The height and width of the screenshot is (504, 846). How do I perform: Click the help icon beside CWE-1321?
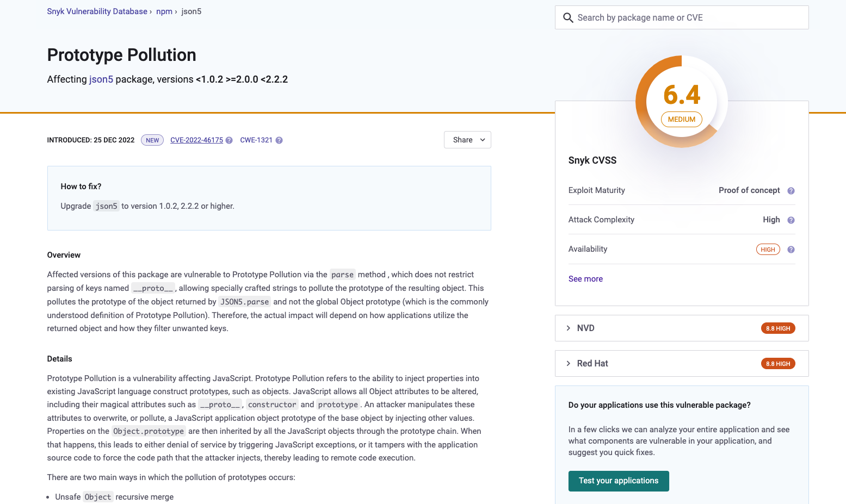pyautogui.click(x=279, y=140)
